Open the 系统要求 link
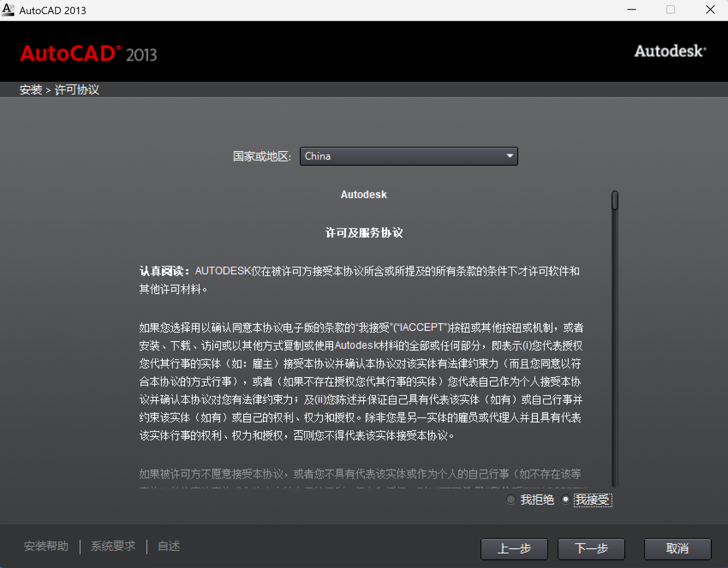 (x=113, y=546)
